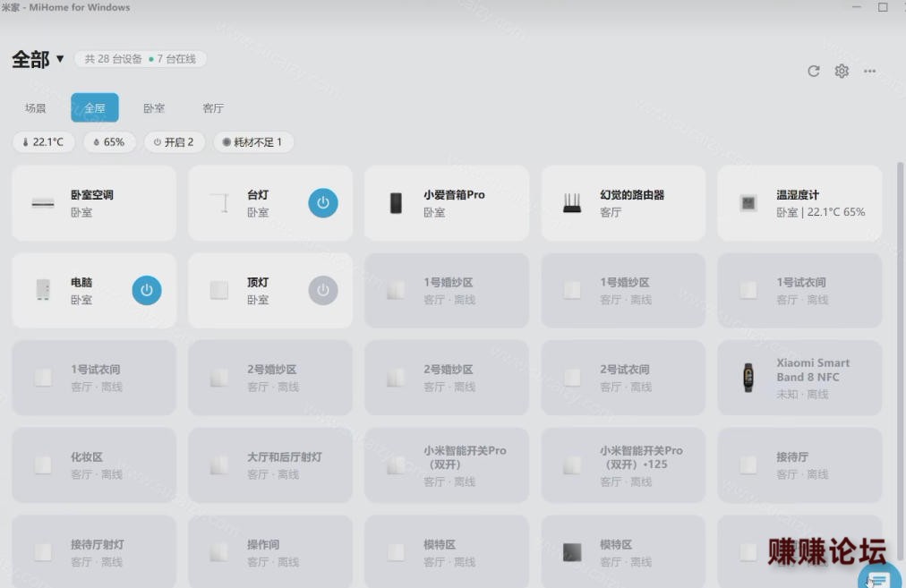Open the three-dot more options menu

(869, 71)
